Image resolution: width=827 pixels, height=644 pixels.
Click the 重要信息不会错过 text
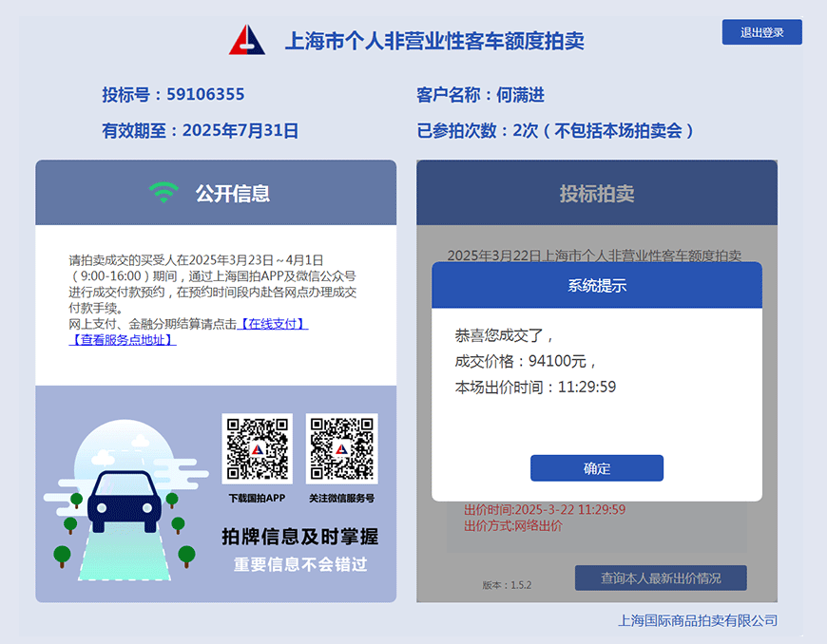(300, 564)
